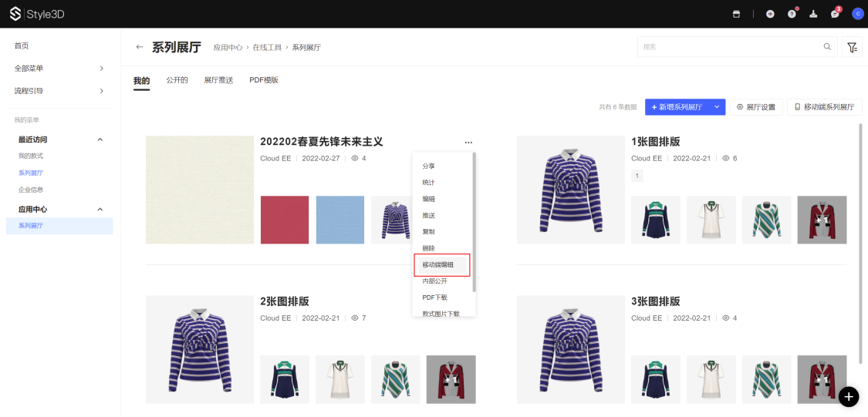Select the red fabric swatch thumbnail
The image size is (868, 417).
285,220
